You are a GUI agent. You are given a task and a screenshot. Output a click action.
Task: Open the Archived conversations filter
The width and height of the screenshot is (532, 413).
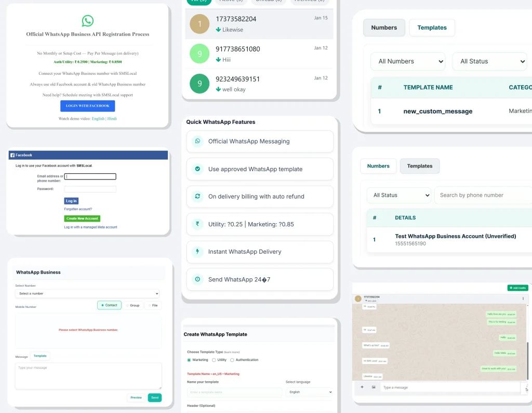(x=309, y=2)
